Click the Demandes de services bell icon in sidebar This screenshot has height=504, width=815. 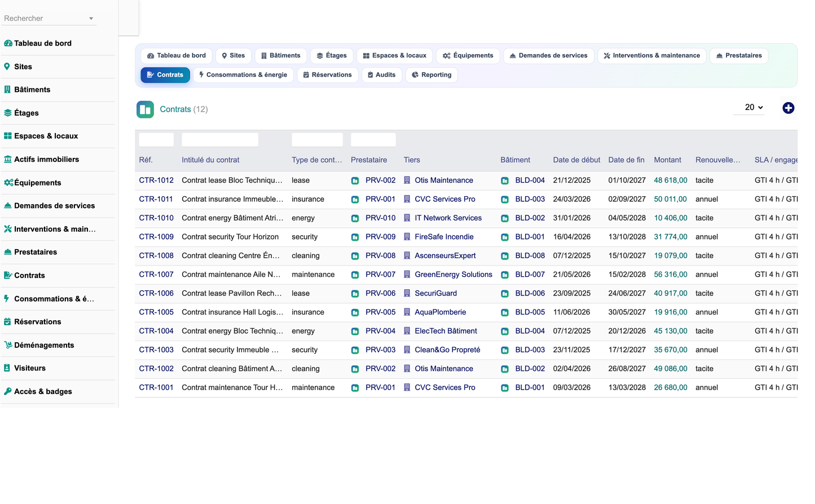[8, 206]
